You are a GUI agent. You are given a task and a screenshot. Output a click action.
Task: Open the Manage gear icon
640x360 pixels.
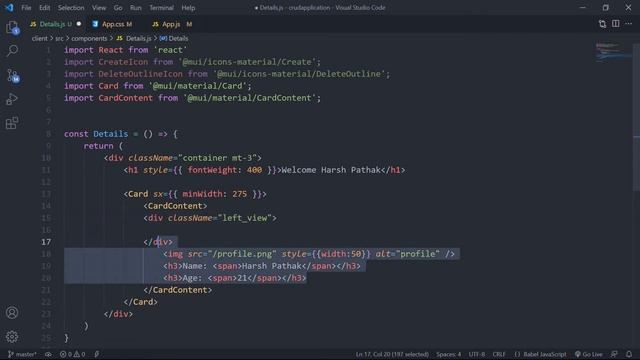(12, 337)
